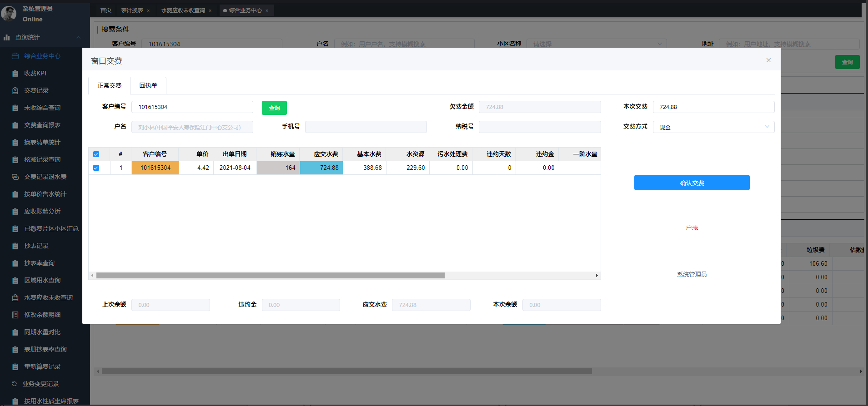Click the 水费应收未收查询 sidebar icon
The height and width of the screenshot is (406, 868).
coord(15,298)
